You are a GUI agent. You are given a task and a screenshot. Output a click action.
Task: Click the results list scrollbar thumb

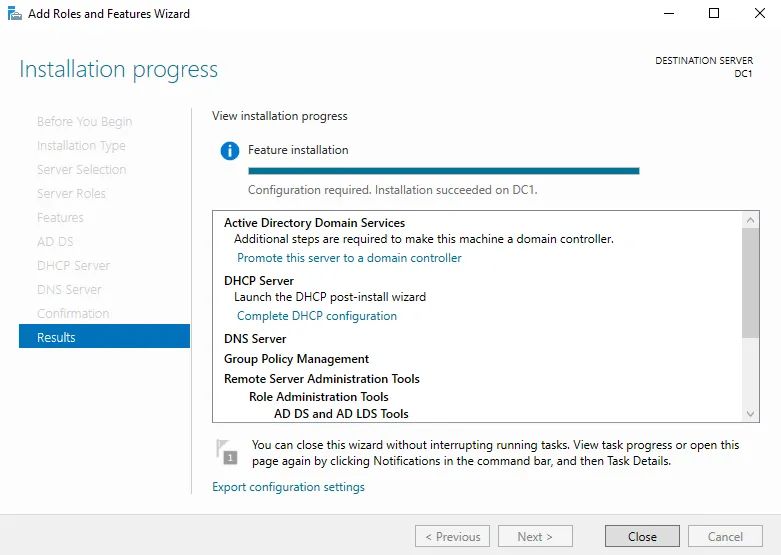(751, 282)
